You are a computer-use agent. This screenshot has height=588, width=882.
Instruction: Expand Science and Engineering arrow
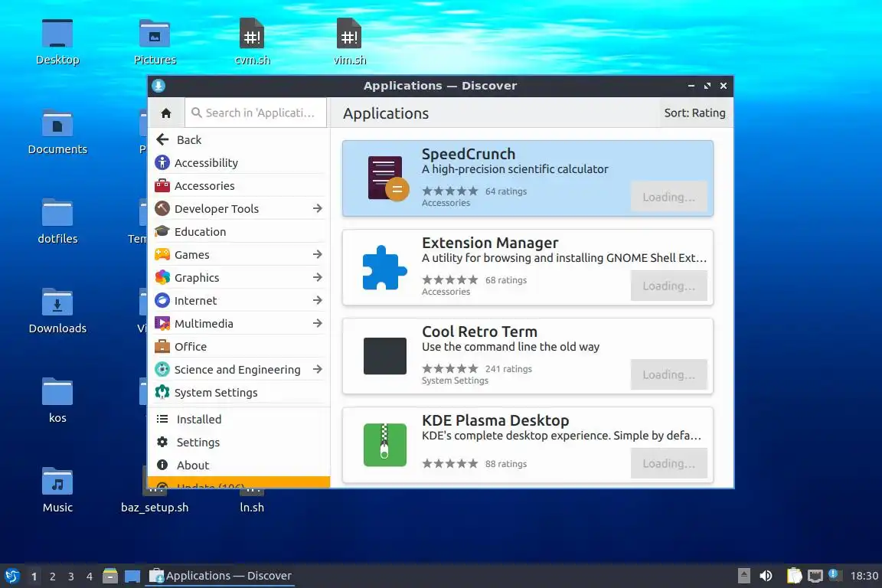click(x=317, y=369)
